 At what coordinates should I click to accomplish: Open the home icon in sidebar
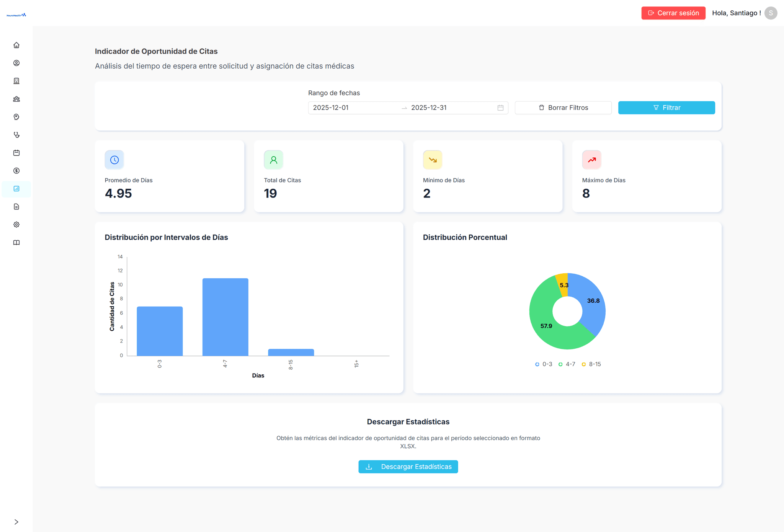pyautogui.click(x=16, y=45)
